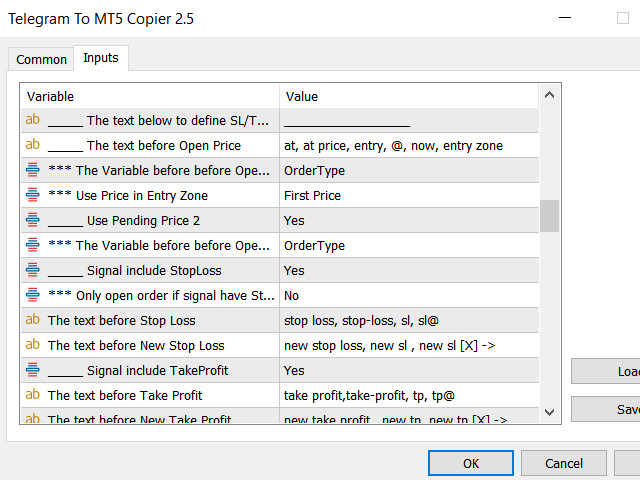Click the Variable column header

point(150,96)
